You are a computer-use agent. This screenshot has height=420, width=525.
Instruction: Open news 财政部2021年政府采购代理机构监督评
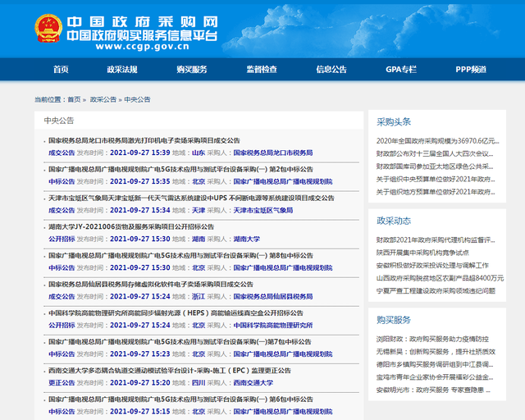pyautogui.click(x=436, y=240)
